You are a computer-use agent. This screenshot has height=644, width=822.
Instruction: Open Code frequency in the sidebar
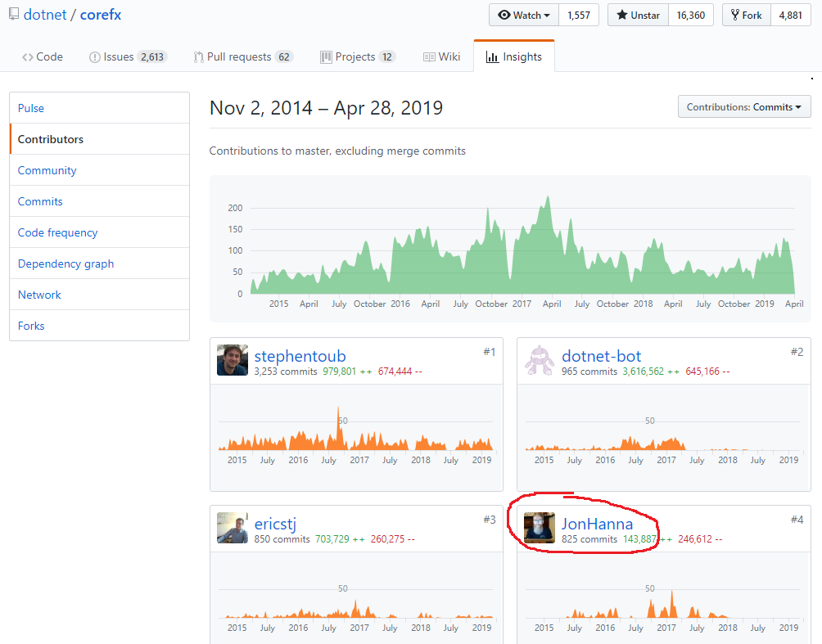pos(100,232)
